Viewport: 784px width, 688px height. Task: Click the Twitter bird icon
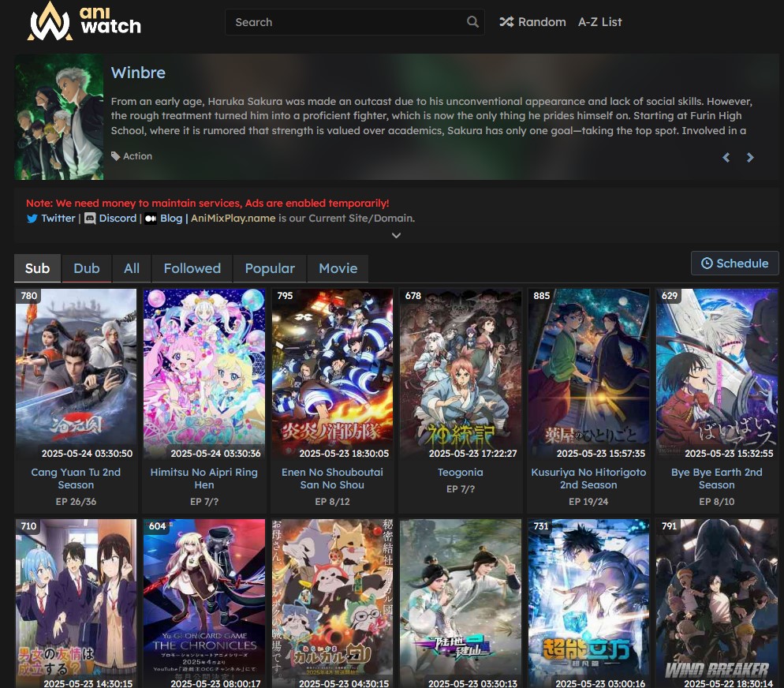(32, 219)
